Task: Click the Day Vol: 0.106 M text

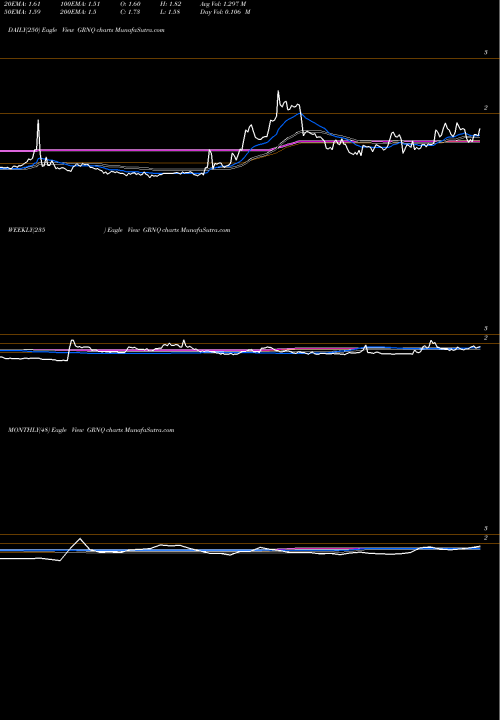Action: click(225, 12)
